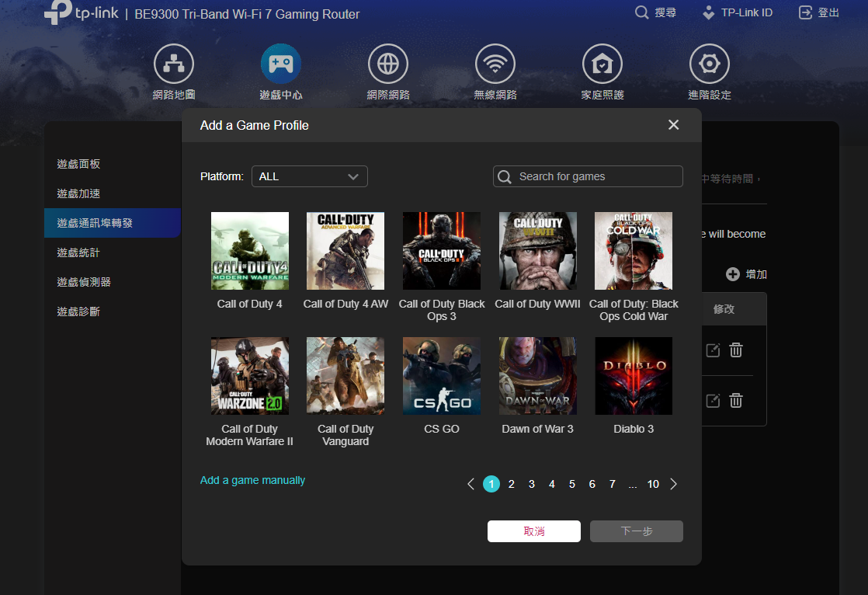Go to page 7 of games

click(x=613, y=484)
